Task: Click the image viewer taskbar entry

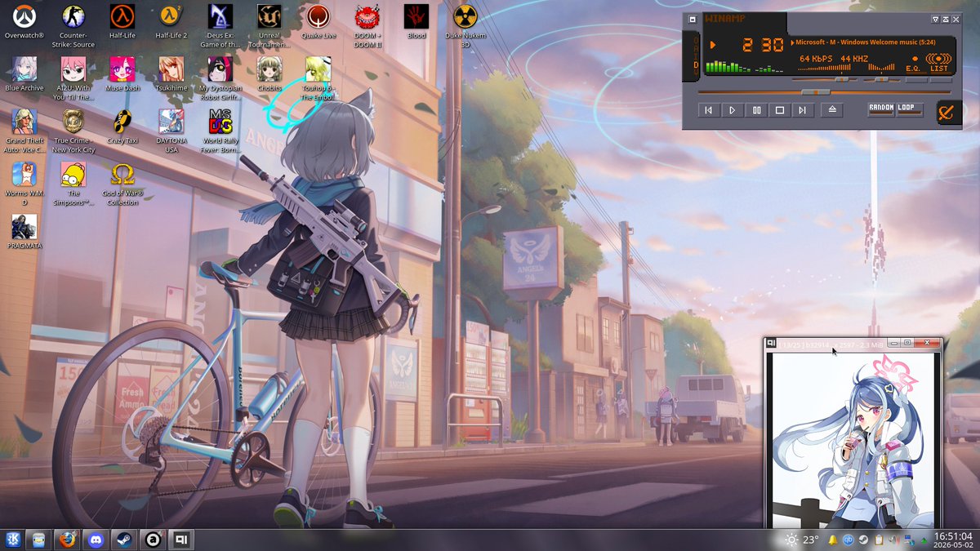Action: coord(180,540)
